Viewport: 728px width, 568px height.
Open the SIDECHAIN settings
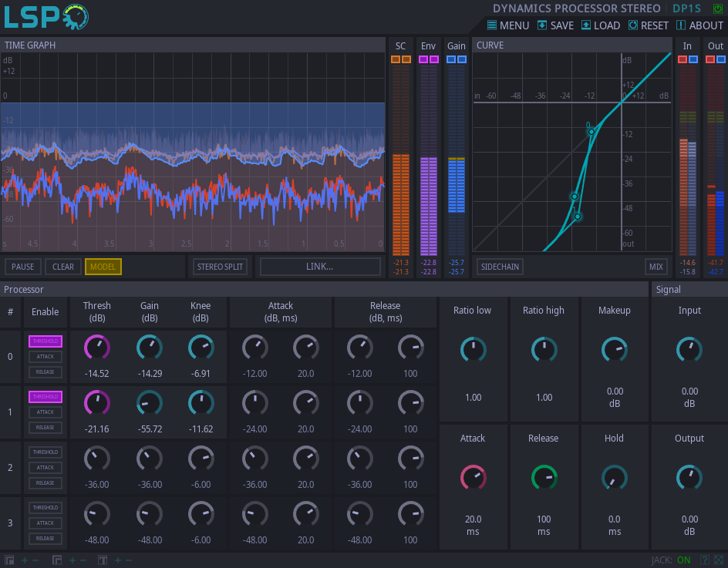500,267
